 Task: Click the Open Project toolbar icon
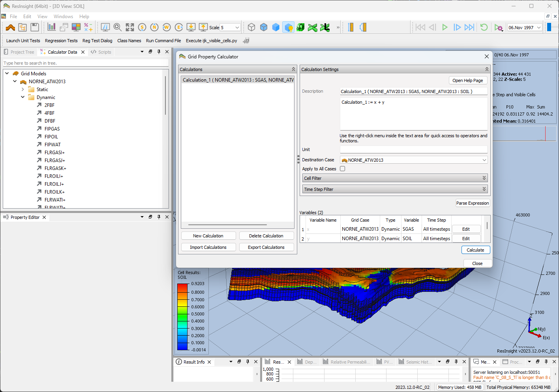(x=11, y=27)
